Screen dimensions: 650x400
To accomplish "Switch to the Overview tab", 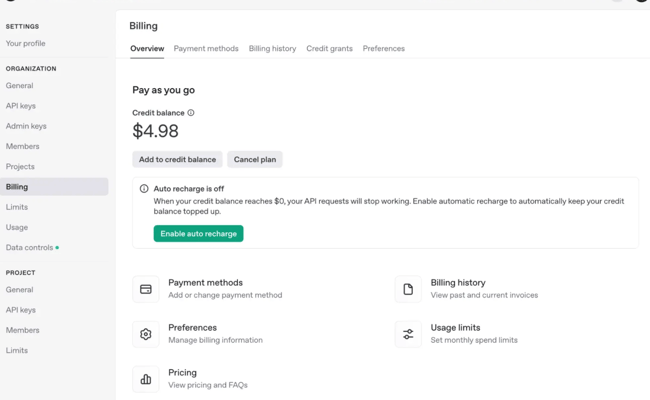I will [147, 48].
